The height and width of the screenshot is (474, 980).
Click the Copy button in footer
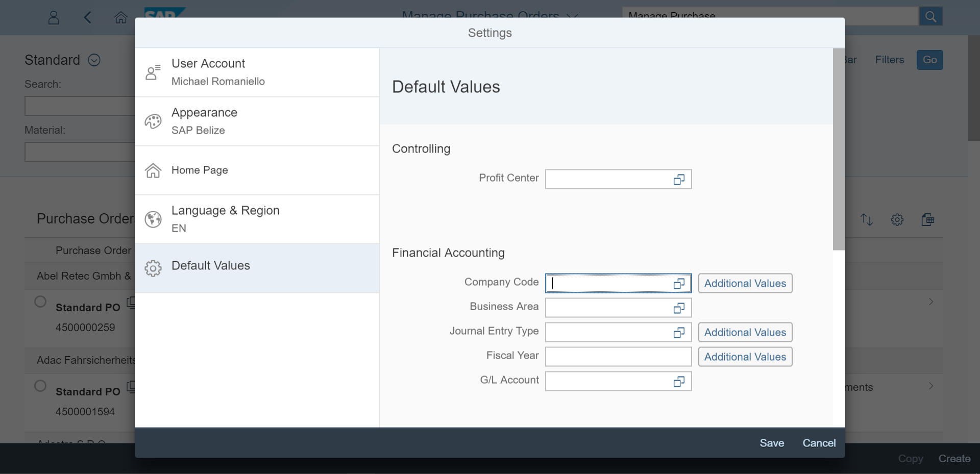tap(911, 459)
